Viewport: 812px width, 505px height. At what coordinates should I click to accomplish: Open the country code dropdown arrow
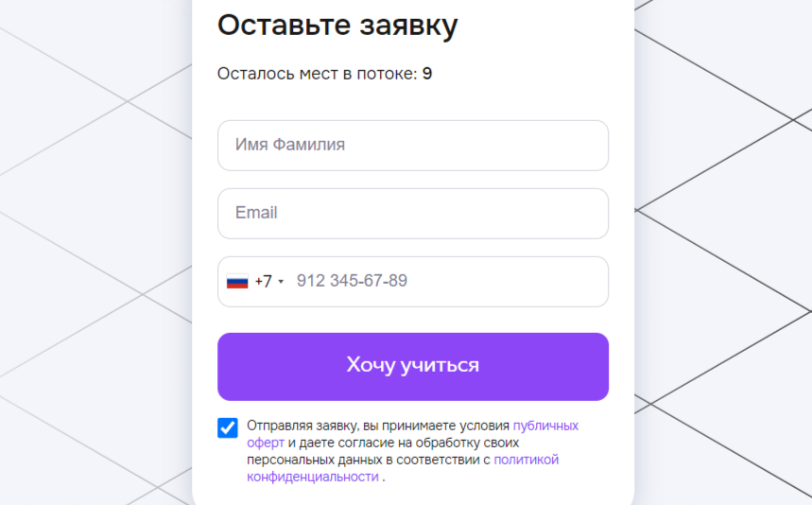coord(281,282)
